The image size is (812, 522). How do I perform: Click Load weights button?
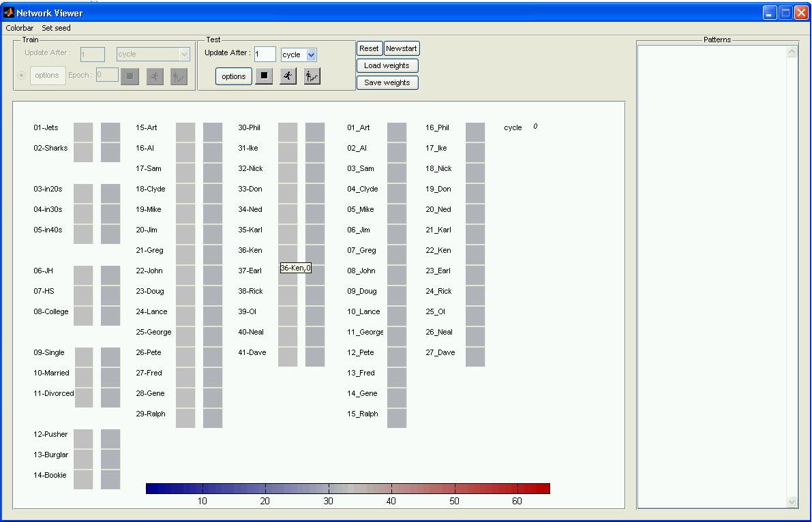tap(387, 65)
